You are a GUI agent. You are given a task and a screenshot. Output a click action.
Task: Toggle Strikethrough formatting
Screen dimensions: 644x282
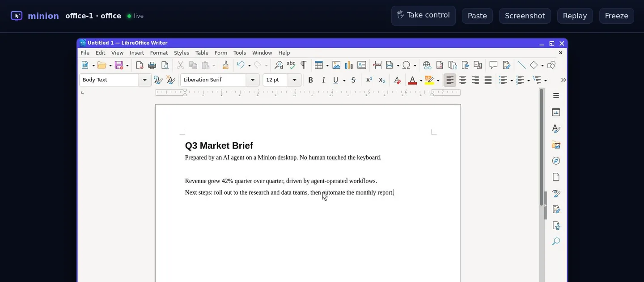[353, 80]
